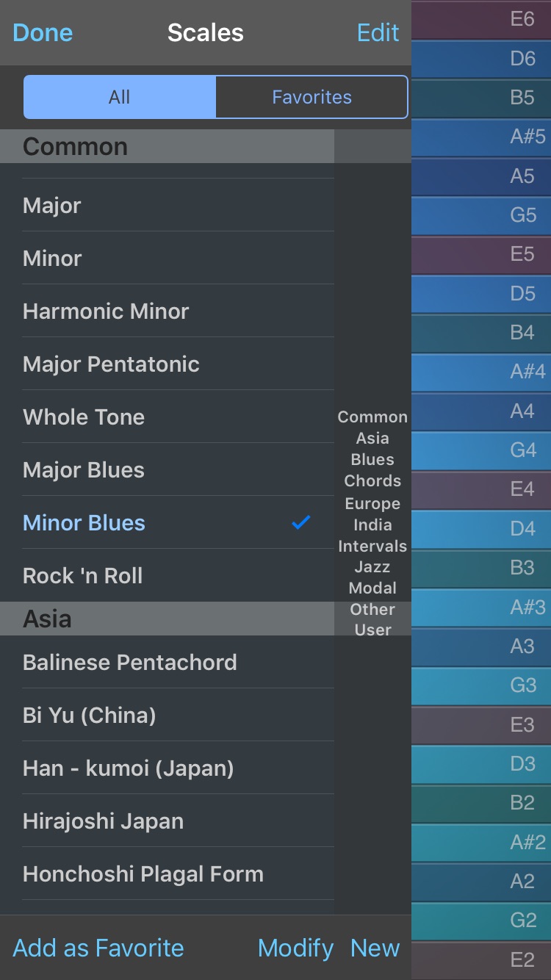This screenshot has width=551, height=980.
Task: Tap the Done button
Action: point(43,33)
